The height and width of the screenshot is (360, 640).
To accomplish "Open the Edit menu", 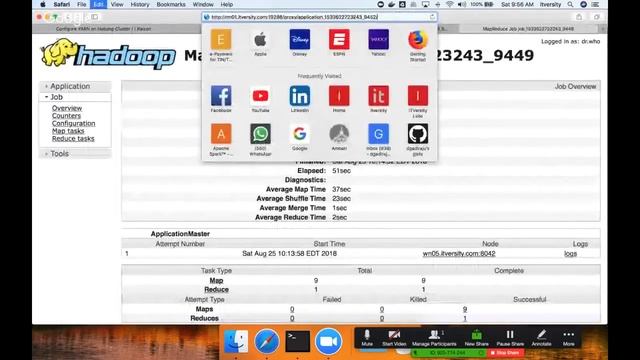I will (98, 4).
